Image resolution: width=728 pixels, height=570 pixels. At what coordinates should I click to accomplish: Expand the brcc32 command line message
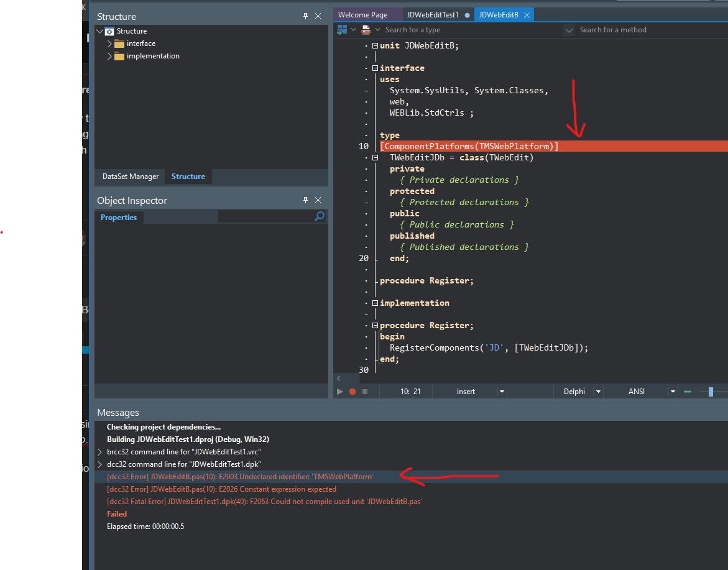[99, 452]
